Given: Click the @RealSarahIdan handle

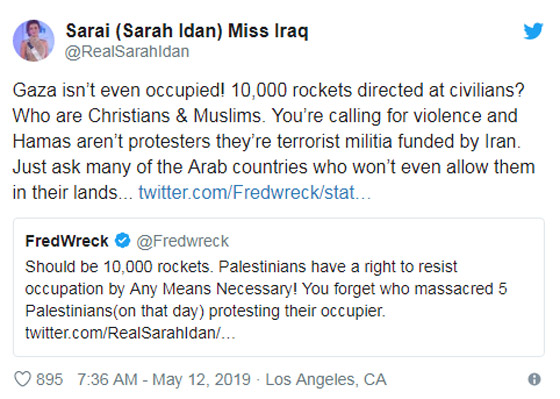Looking at the screenshot, I should pos(127,51).
